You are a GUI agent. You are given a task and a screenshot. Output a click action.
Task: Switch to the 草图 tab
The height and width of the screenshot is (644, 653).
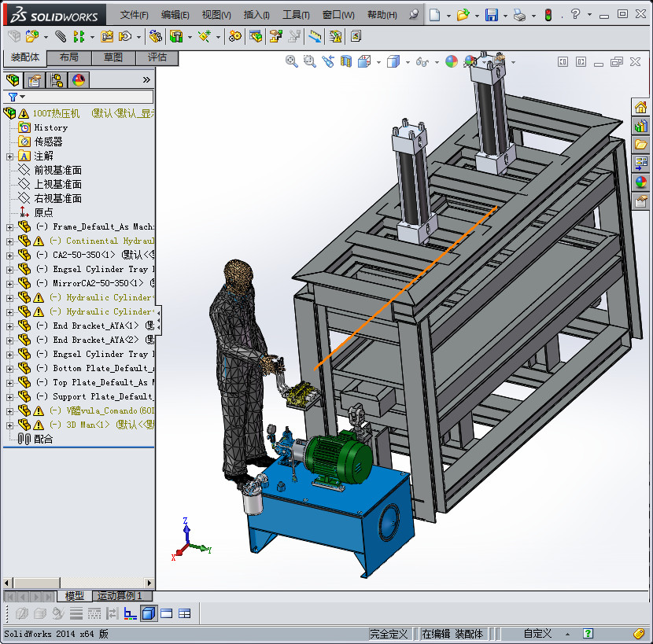click(x=113, y=57)
